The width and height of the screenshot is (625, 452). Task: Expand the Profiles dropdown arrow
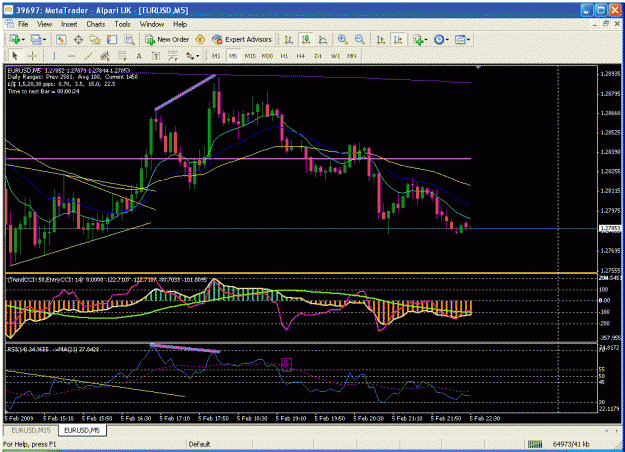click(45, 40)
